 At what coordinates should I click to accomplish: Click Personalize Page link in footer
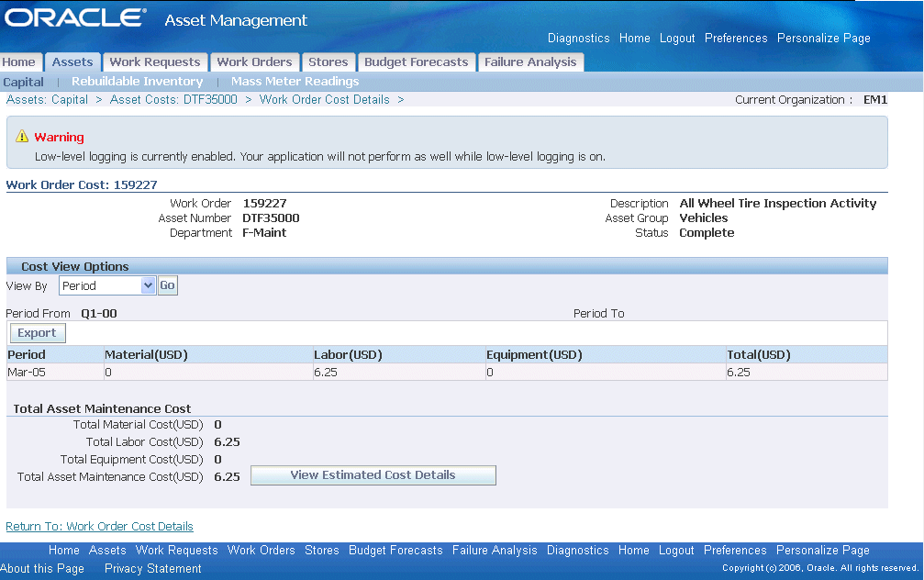[823, 550]
